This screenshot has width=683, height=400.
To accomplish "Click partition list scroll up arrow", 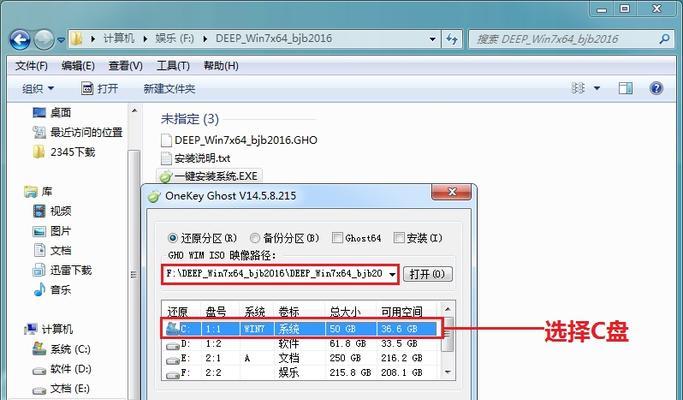I will click(x=448, y=309).
